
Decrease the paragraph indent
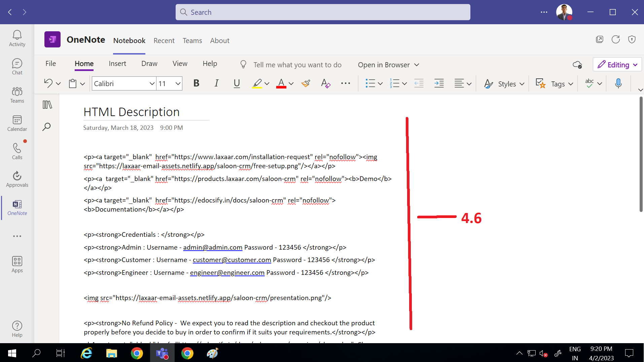coord(419,83)
